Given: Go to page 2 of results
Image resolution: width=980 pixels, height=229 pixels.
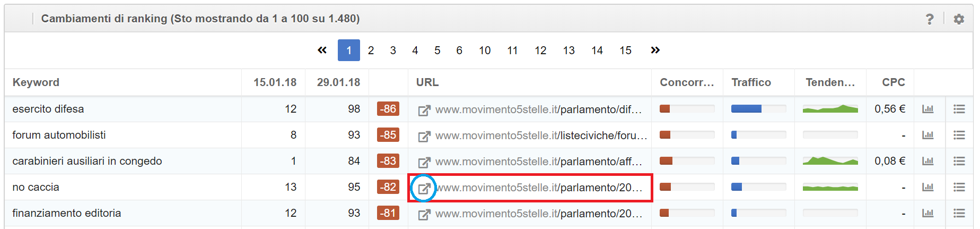Looking at the screenshot, I should coord(371,50).
